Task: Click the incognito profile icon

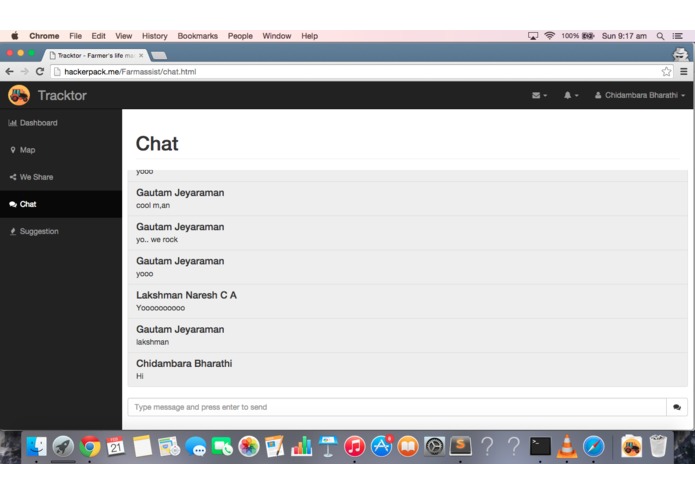Action: [680, 54]
